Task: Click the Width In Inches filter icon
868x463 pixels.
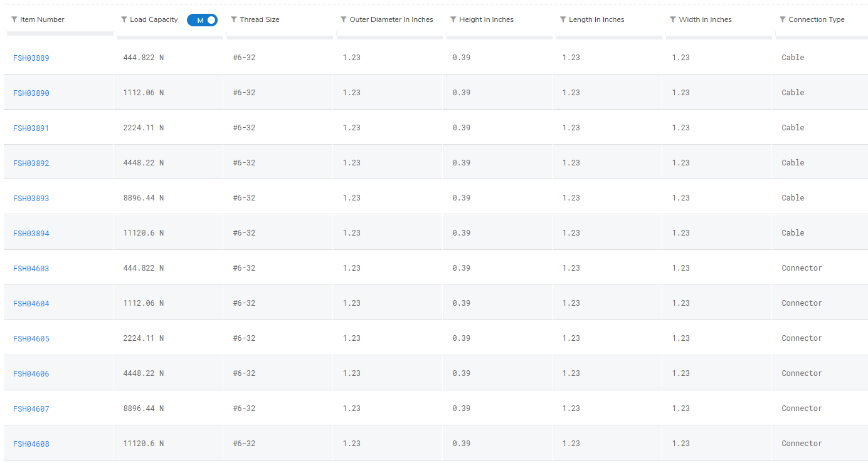Action: point(673,19)
